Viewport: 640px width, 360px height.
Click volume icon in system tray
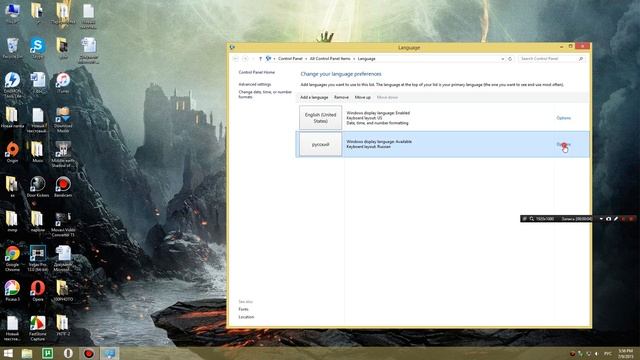(596, 353)
